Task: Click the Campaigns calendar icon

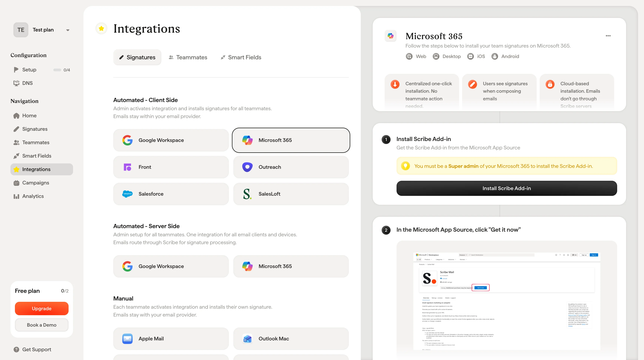Action: pyautogui.click(x=16, y=183)
